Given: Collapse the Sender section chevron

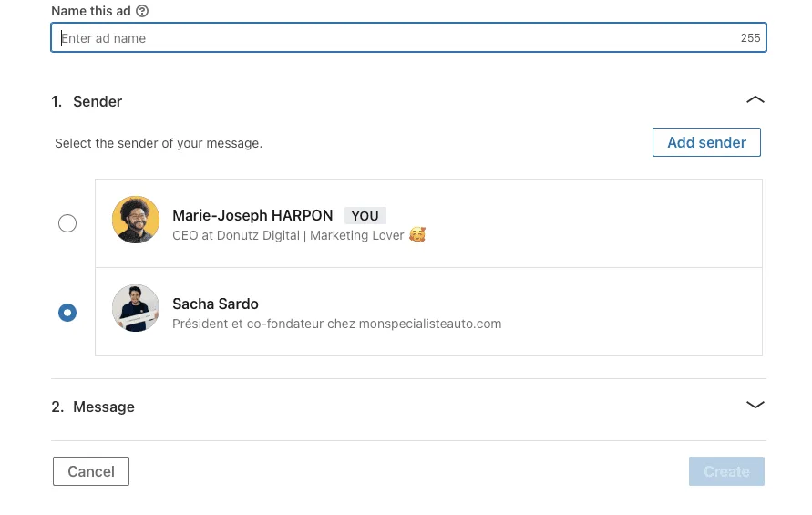Looking at the screenshot, I should click(x=755, y=99).
